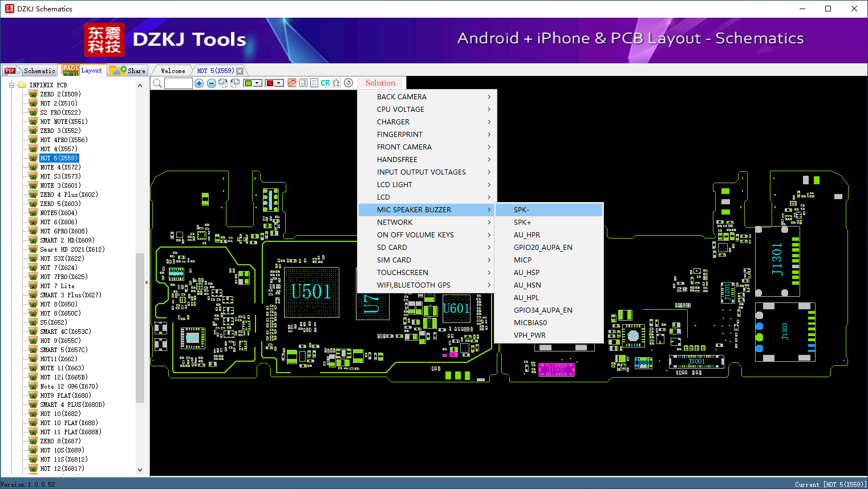
Task: Select ZERO 4 Plus(X602) in the tree
Action: [x=69, y=195]
